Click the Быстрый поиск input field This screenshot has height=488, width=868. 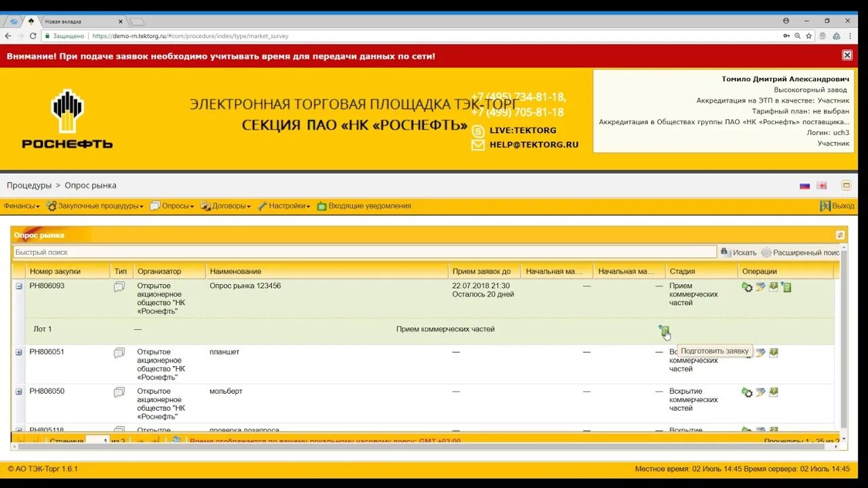click(365, 252)
